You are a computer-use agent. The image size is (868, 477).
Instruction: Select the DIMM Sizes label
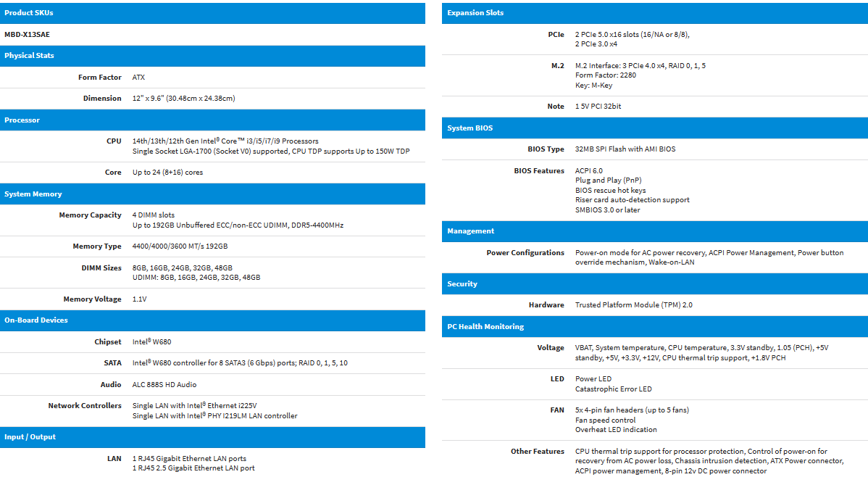click(101, 267)
